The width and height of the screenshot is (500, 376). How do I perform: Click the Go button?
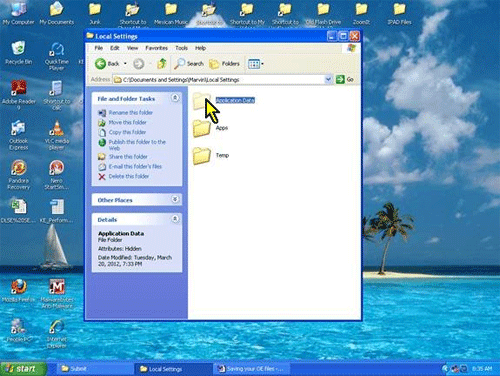point(345,79)
